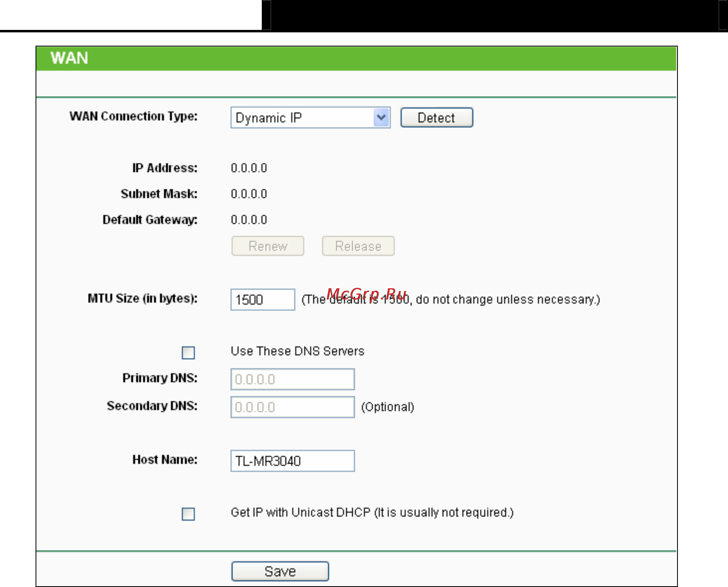728x587 pixels.
Task: Click the Use These DNS Servers label
Action: [x=298, y=351]
